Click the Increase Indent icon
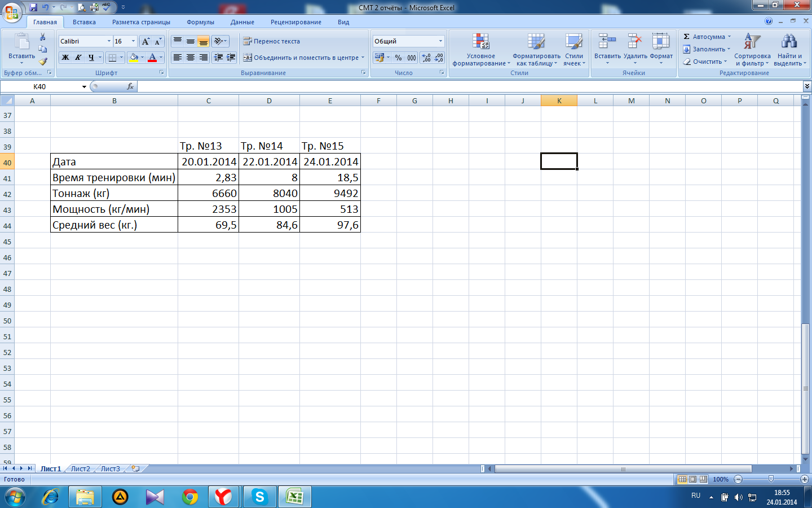Viewport: 812px width, 508px height. click(231, 58)
